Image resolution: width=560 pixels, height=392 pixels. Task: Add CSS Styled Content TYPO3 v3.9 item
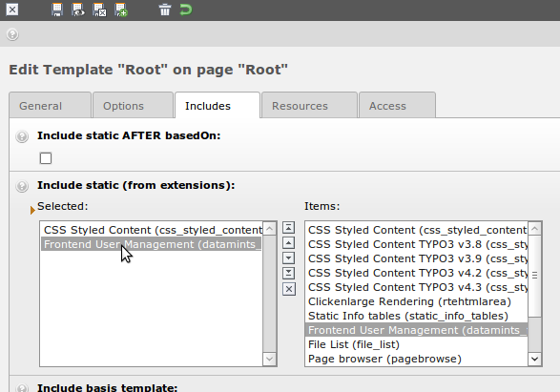coord(417,258)
